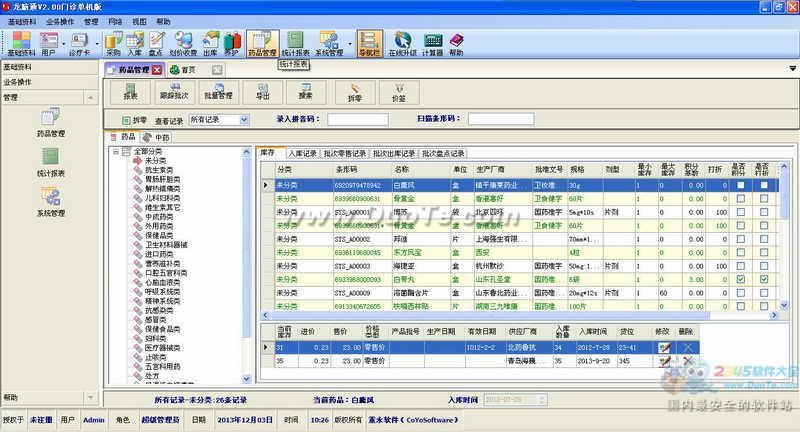Image resolution: width=800 pixels, height=432 pixels.
Task: Open 系统管理 in the left sidebar
Action: pyautogui.click(x=51, y=202)
